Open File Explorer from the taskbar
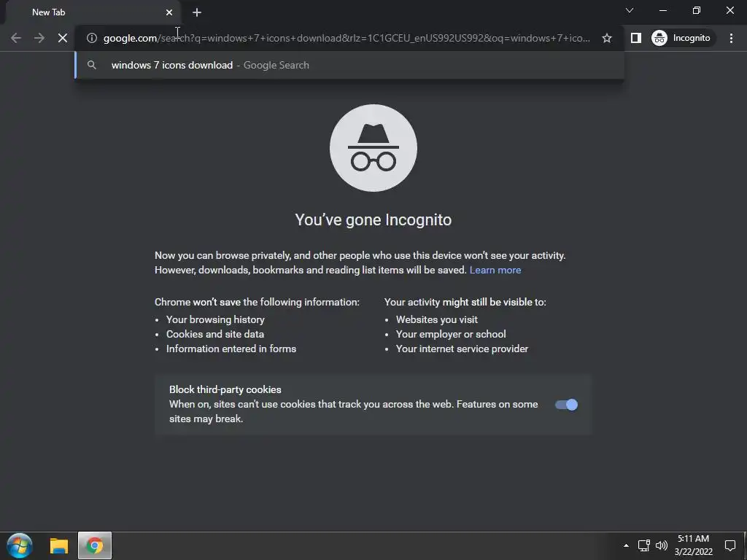747x560 pixels. tap(59, 545)
